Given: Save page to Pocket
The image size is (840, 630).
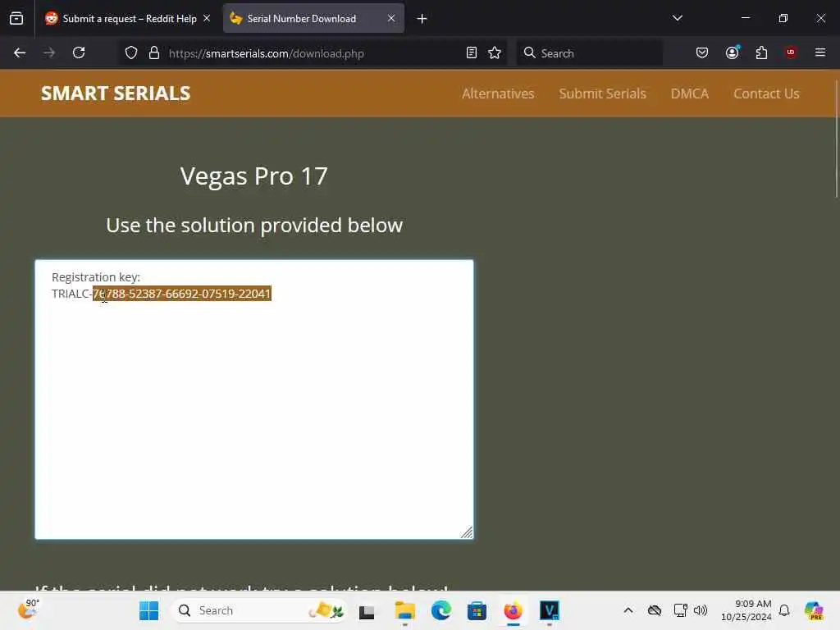Looking at the screenshot, I should [702, 52].
